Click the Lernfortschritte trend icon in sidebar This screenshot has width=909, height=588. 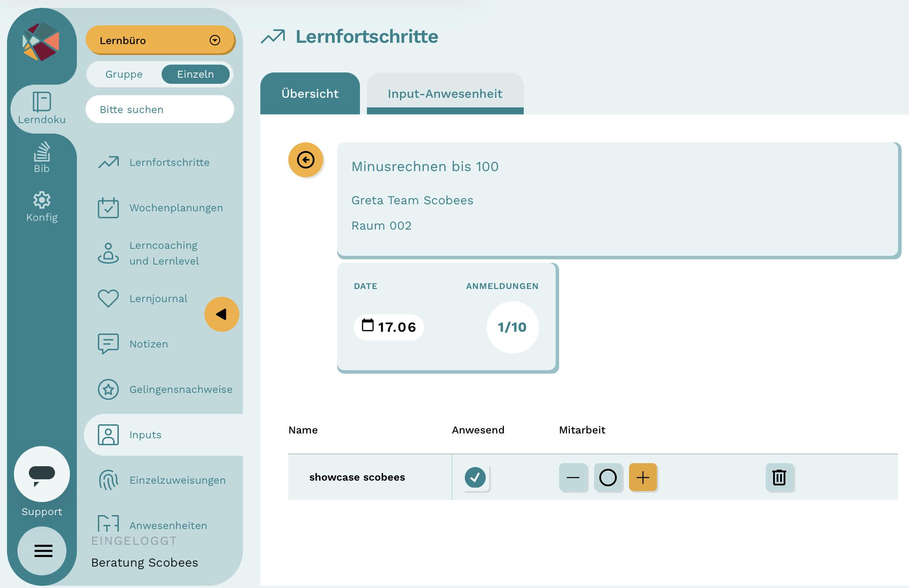[x=108, y=162]
